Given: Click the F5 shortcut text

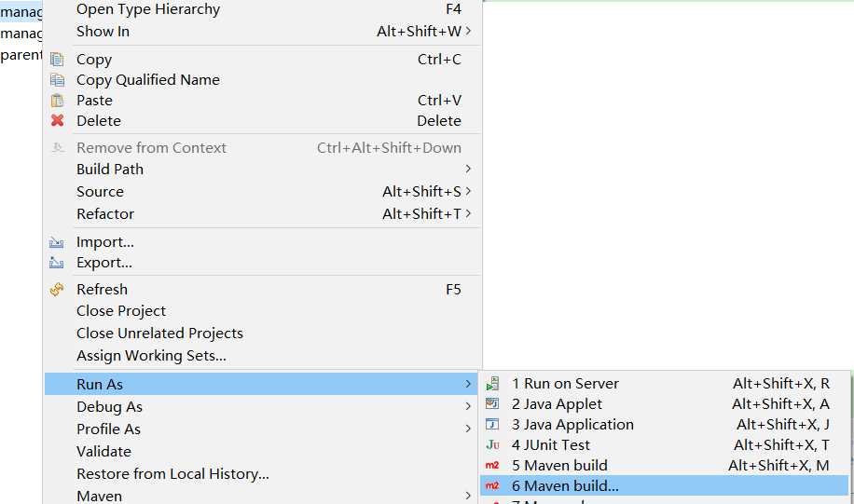Looking at the screenshot, I should tap(453, 290).
